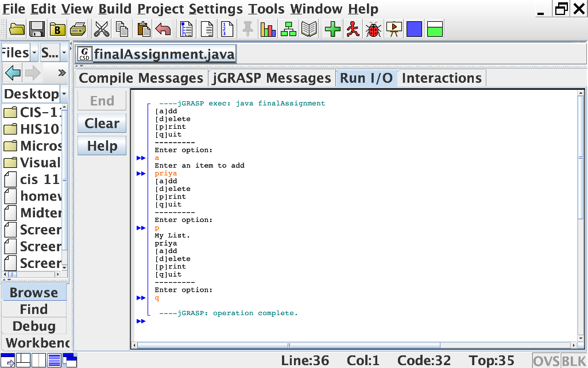Screen dimensions: 588x368
Task: Open the Settings menu
Action: click(x=216, y=9)
